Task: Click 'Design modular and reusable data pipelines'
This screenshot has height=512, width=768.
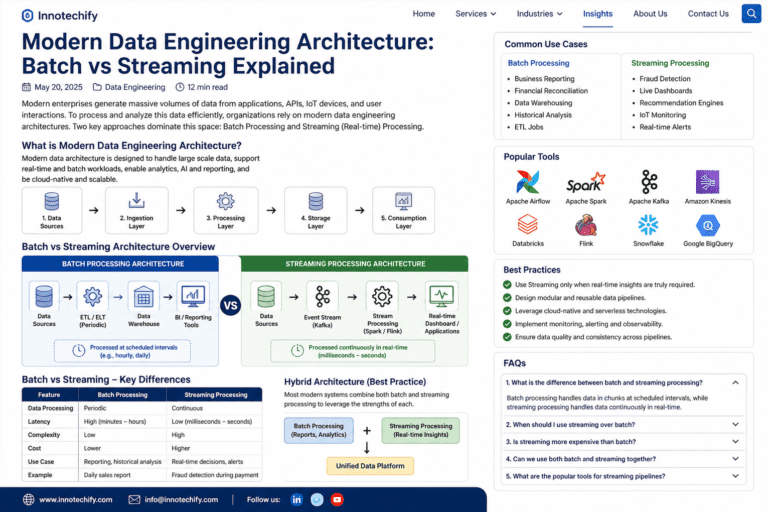Action: tap(580, 298)
